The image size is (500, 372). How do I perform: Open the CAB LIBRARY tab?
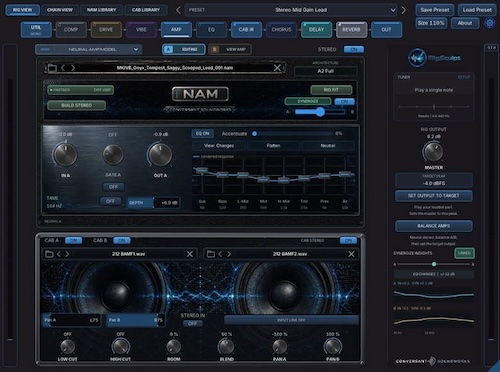click(146, 10)
